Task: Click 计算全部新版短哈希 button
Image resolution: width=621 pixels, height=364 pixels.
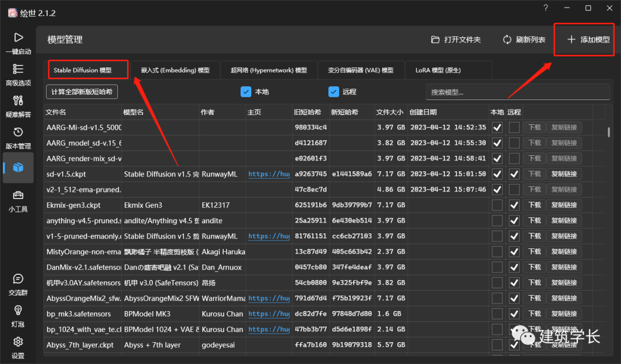Action: (x=82, y=91)
